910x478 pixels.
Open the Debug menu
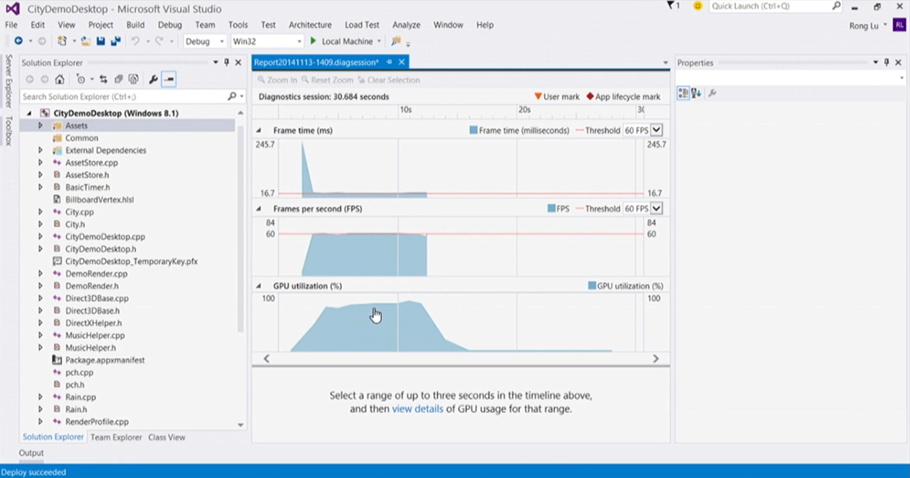click(x=169, y=25)
